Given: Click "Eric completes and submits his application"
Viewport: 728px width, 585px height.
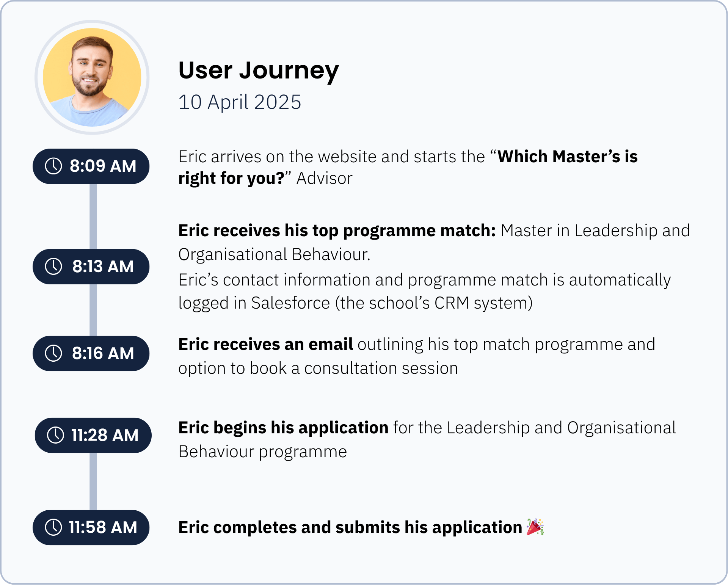Looking at the screenshot, I should [x=350, y=527].
